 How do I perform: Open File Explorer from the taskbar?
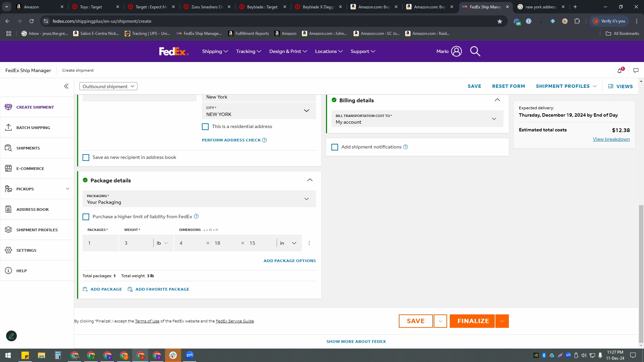41,355
